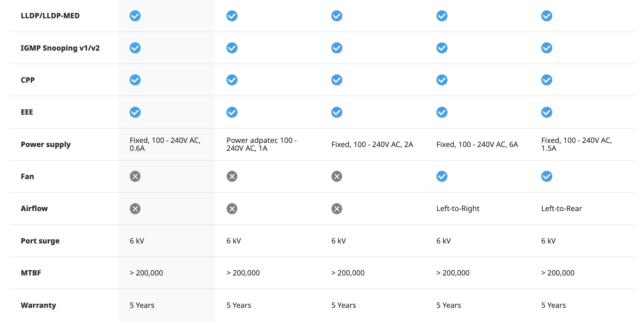Click the Fan checkmark next to the 6A power supply column

(442, 176)
